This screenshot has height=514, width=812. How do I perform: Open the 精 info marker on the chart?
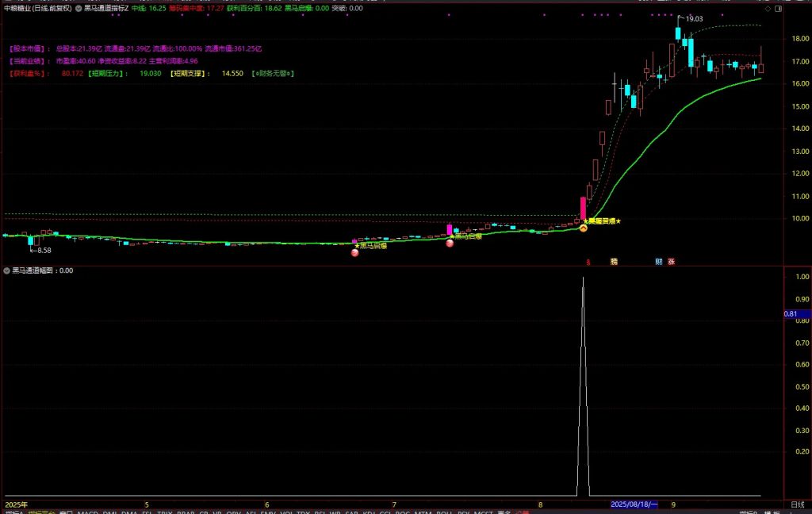(x=613, y=261)
